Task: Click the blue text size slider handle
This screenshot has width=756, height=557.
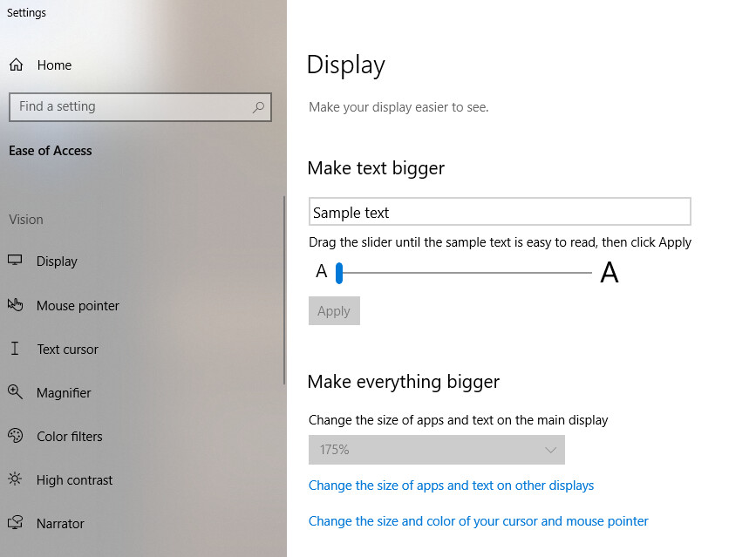Action: point(339,273)
